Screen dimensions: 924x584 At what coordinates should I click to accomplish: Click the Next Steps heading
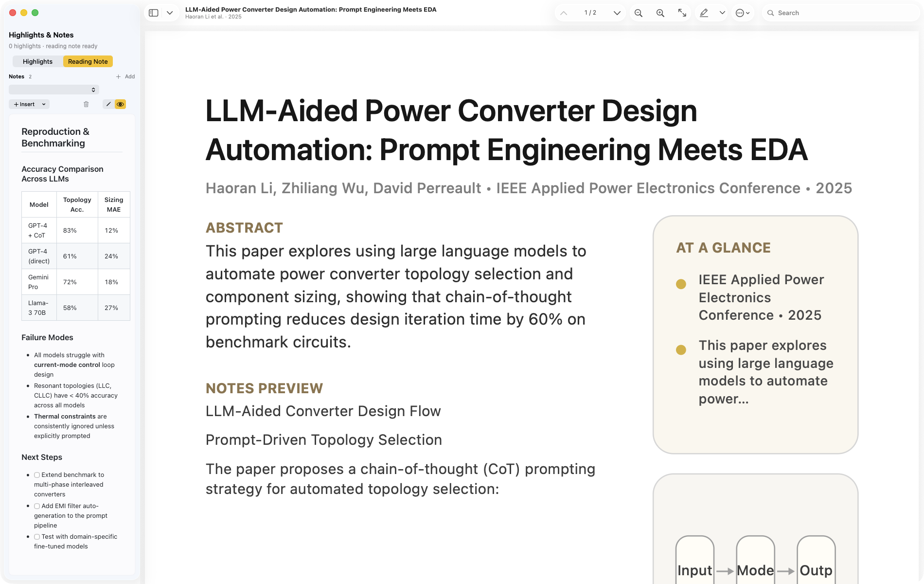click(42, 457)
